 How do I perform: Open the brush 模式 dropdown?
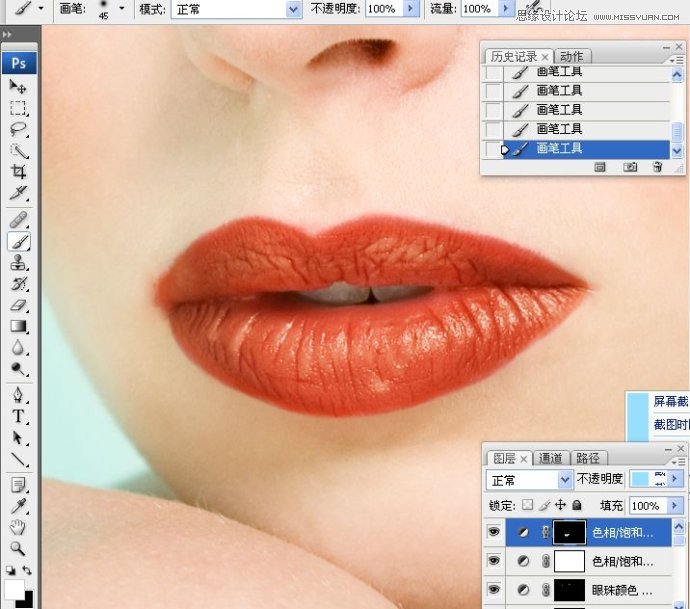coord(293,9)
